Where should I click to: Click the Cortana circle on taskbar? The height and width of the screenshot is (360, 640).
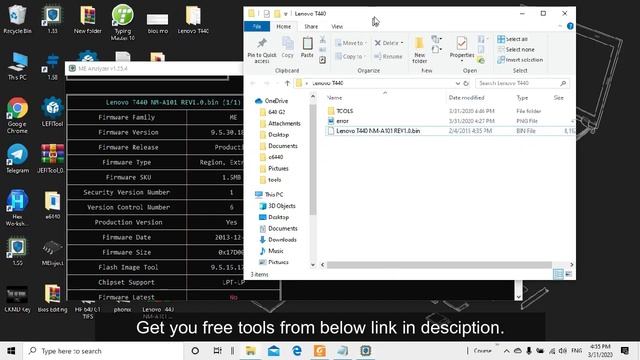click(x=195, y=351)
